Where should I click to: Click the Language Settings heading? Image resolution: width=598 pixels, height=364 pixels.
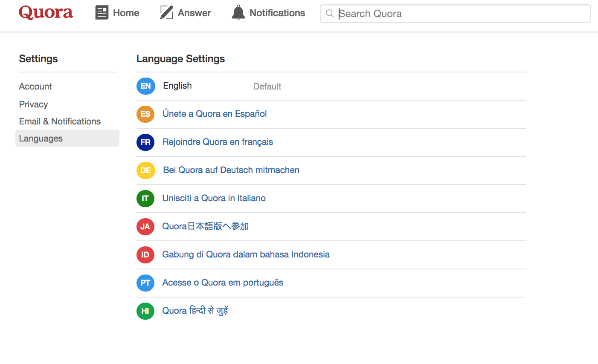click(x=180, y=59)
